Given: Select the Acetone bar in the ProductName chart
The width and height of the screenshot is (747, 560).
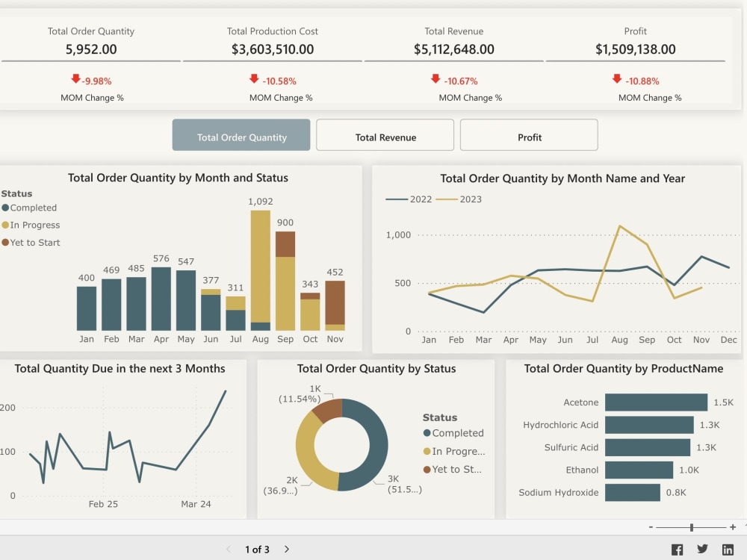Looking at the screenshot, I should click(656, 402).
